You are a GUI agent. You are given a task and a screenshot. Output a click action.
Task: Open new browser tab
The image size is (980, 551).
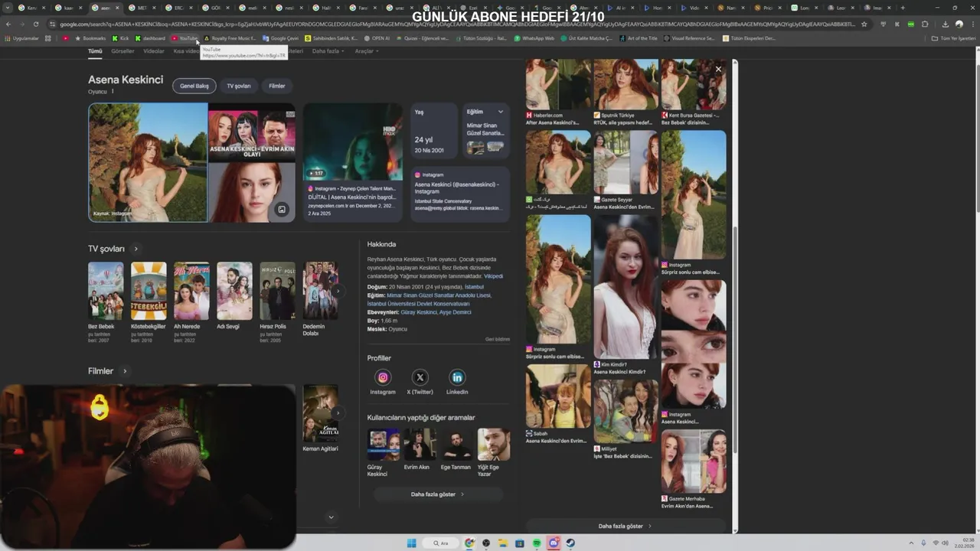pyautogui.click(x=903, y=8)
